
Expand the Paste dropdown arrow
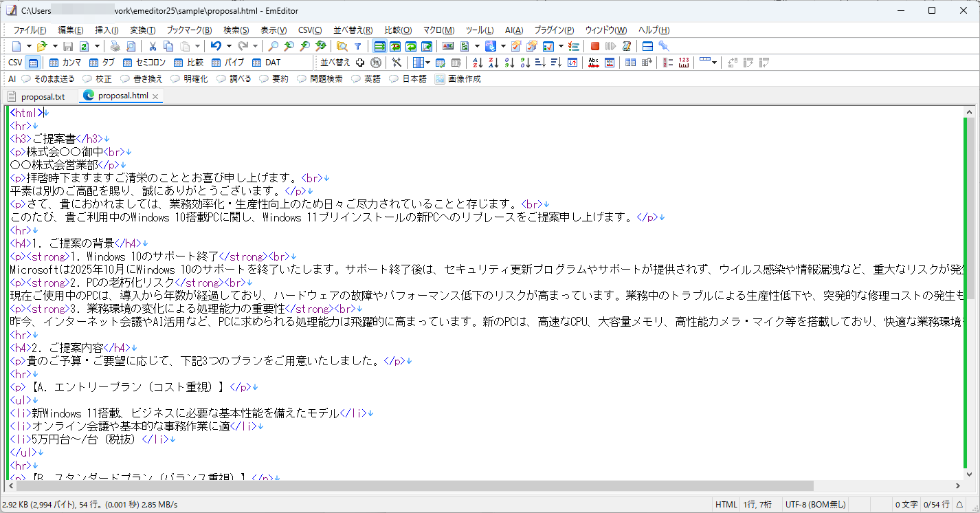click(x=197, y=45)
